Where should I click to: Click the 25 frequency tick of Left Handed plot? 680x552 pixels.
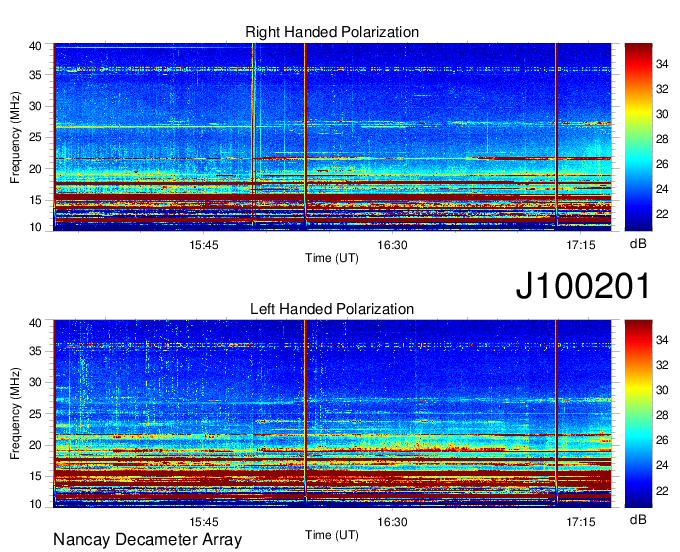coord(35,414)
